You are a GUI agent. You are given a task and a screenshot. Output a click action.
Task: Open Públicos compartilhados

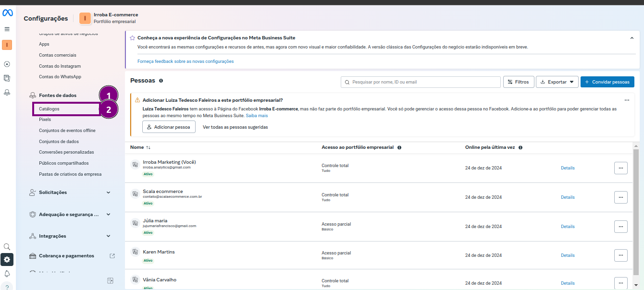[64, 163]
